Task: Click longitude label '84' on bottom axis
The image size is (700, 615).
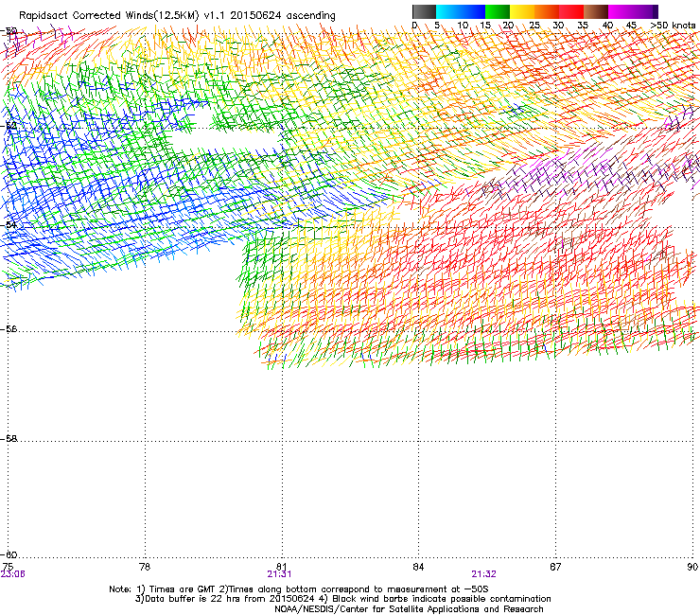Action: pos(418,567)
